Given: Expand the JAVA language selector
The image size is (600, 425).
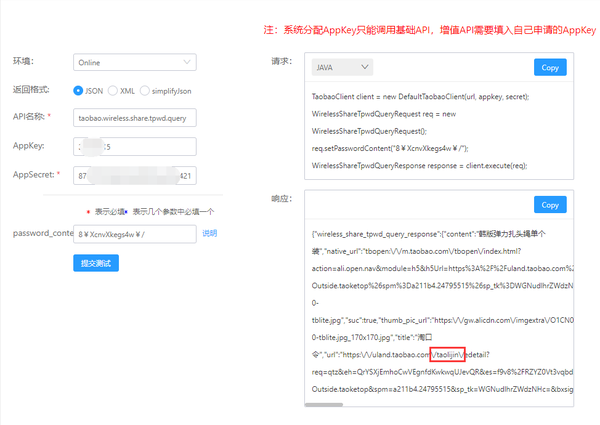Looking at the screenshot, I should (341, 68).
